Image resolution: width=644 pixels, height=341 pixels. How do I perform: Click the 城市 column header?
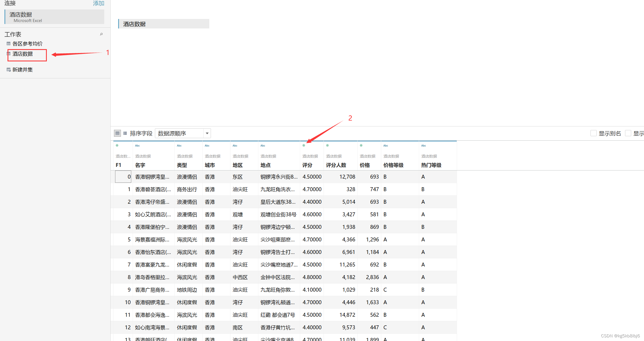pyautogui.click(x=210, y=165)
